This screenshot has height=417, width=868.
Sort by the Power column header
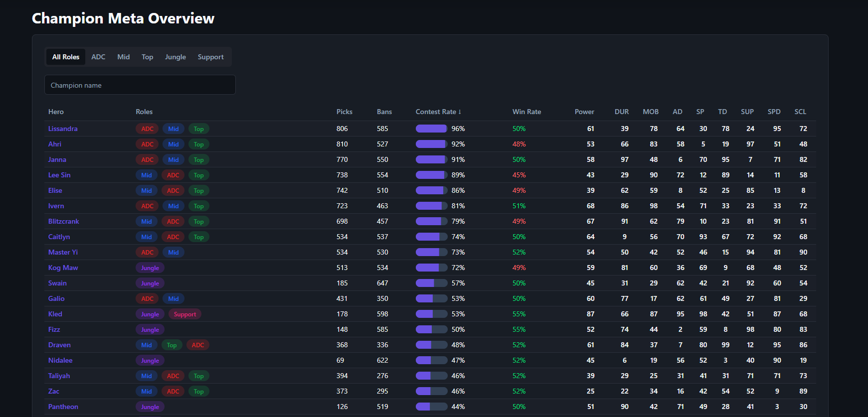pos(584,112)
